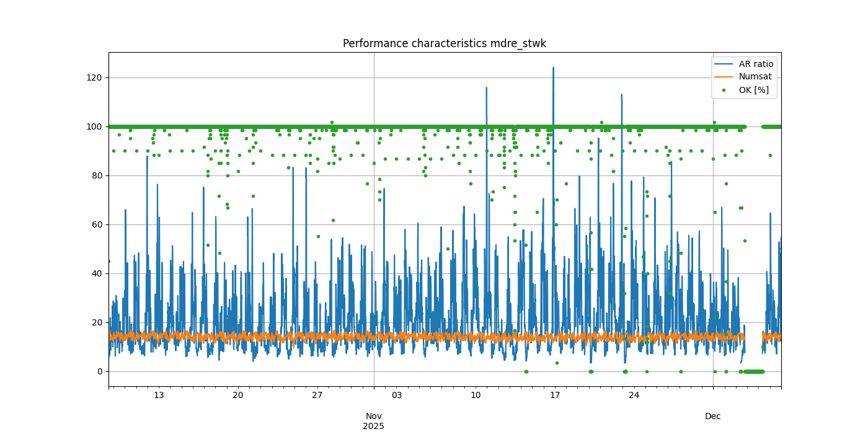The image size is (868, 434).
Task: Select the "OK [%]" legend label
Action: [753, 90]
